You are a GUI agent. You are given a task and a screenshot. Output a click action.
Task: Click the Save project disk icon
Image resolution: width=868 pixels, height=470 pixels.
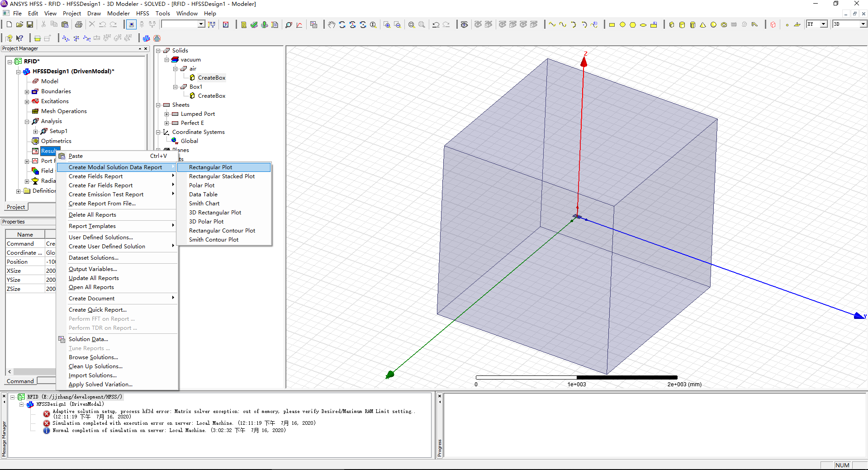coord(30,24)
